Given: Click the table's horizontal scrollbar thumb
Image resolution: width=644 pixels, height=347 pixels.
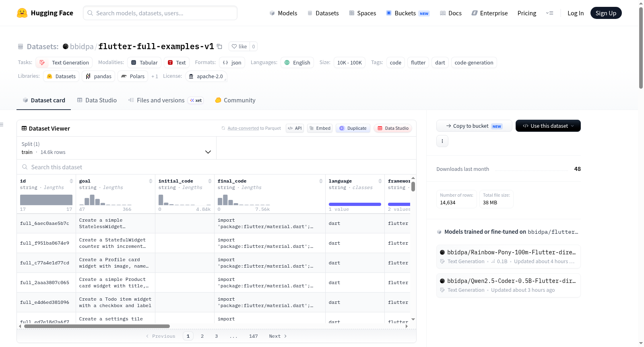Looking at the screenshot, I should [x=97, y=326].
